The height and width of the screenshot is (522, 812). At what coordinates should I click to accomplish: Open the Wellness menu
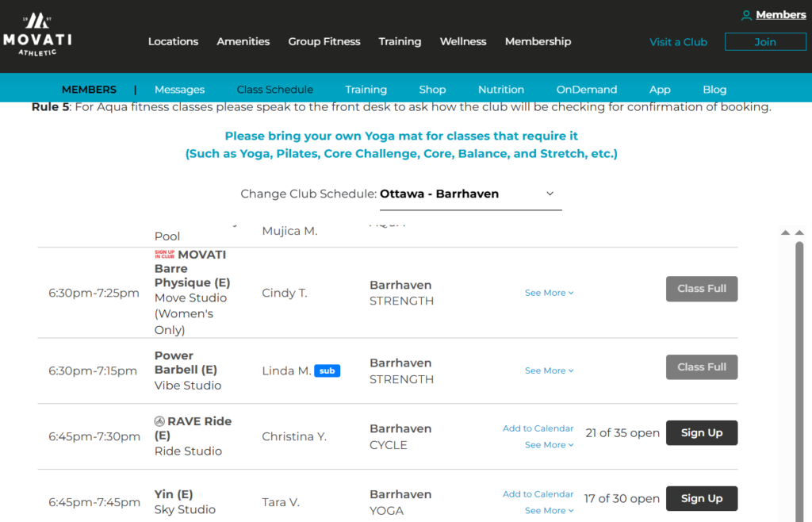463,41
